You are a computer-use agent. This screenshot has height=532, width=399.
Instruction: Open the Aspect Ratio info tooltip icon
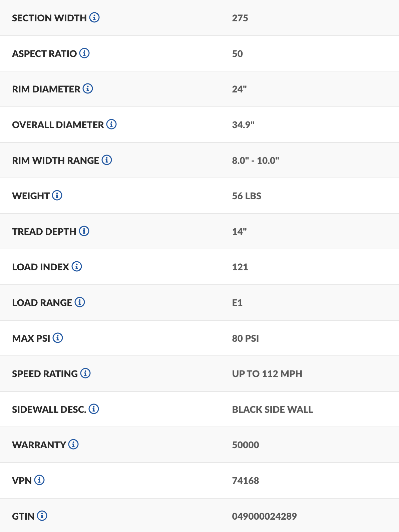[84, 53]
